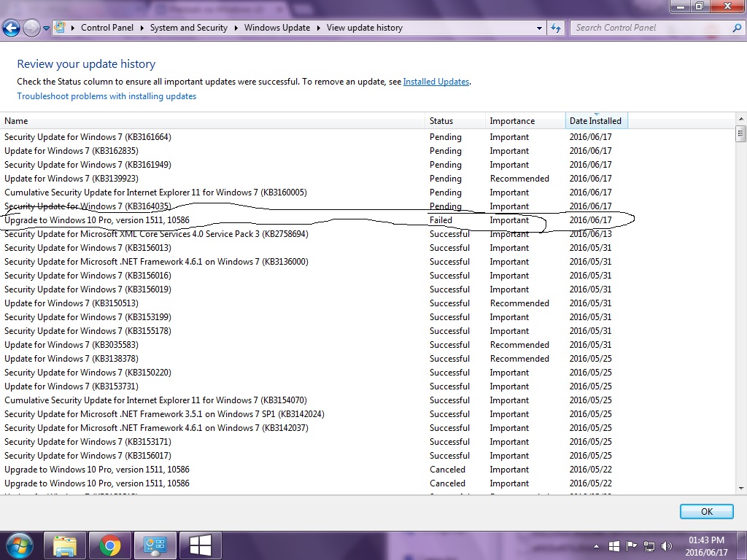This screenshot has width=747, height=560.
Task: Expand arrow after Control Panel breadcrumb
Action: click(142, 28)
